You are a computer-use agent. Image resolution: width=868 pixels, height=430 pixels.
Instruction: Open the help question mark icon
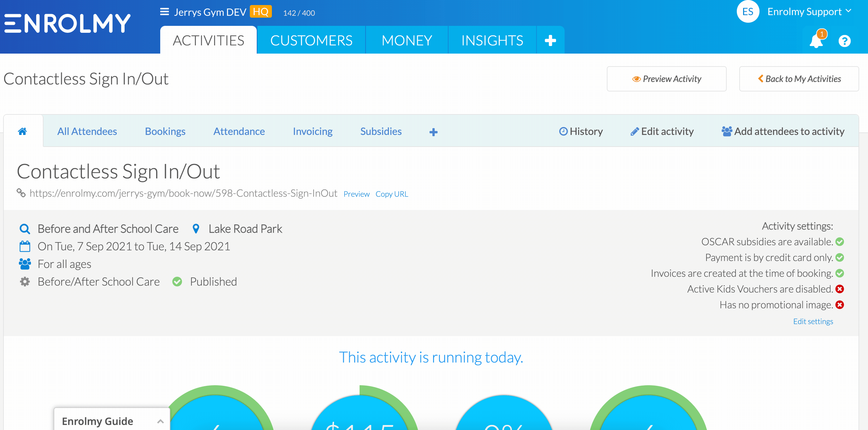pyautogui.click(x=844, y=41)
